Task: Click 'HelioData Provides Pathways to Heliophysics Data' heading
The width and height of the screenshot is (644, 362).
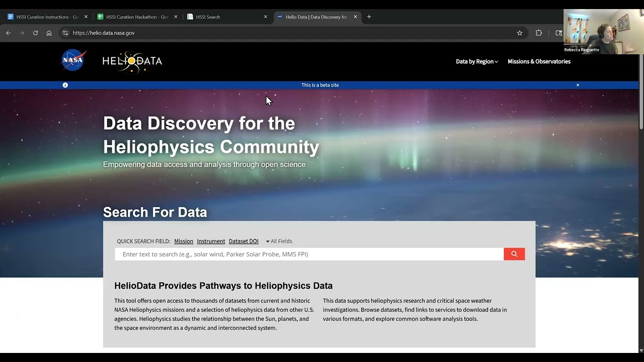Action: 223,286
